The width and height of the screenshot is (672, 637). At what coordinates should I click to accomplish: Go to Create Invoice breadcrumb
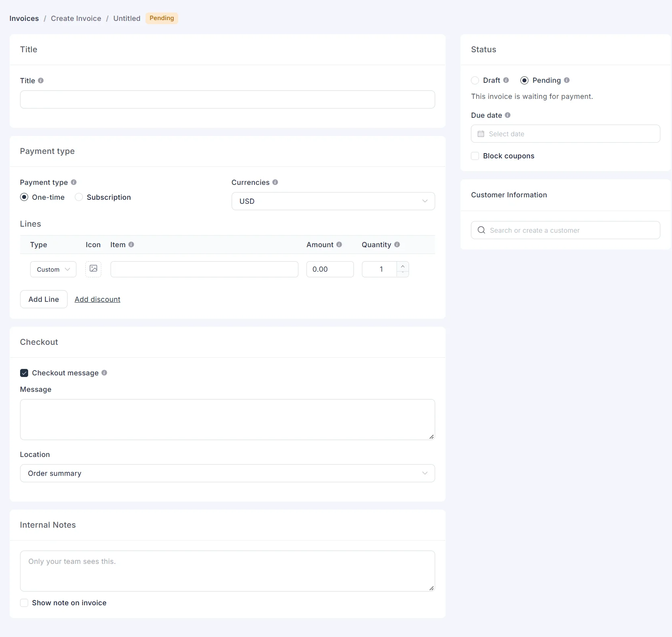point(76,18)
